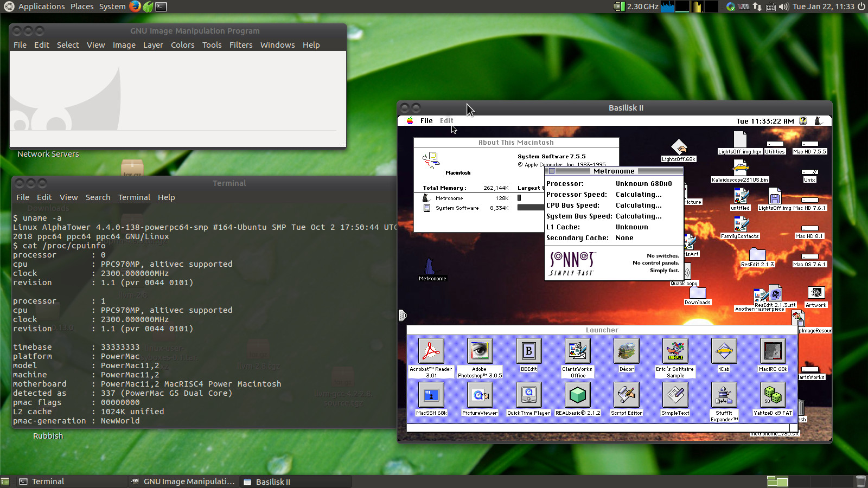
Task: Open GIMP Layer menu
Action: pos(153,45)
